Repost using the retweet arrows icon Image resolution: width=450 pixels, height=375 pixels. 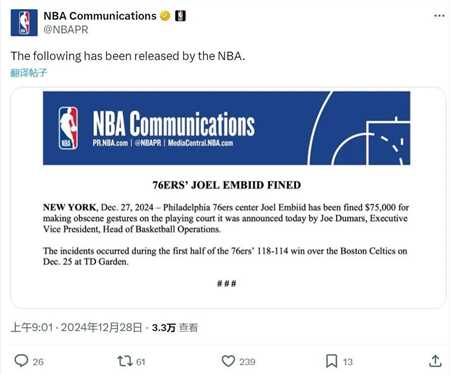click(125, 361)
